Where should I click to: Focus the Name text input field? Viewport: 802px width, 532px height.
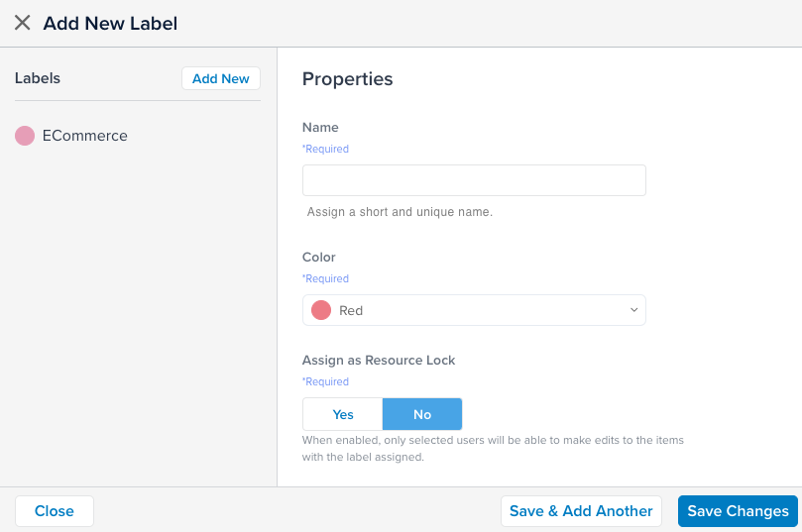pos(474,180)
